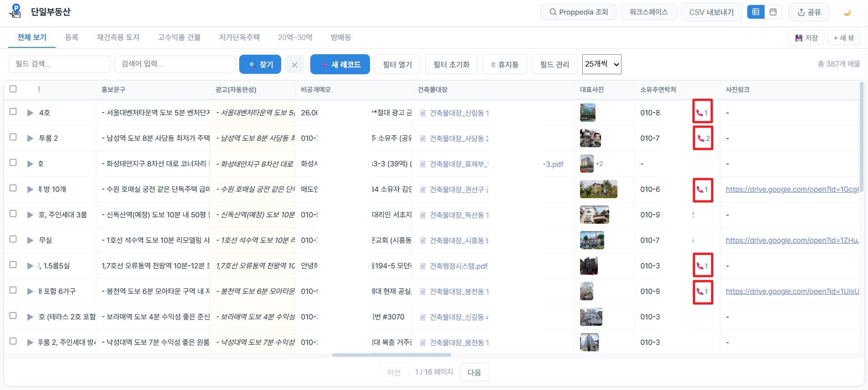Expand the 방 10개 row triangle
The height and width of the screenshot is (390, 868).
point(30,189)
